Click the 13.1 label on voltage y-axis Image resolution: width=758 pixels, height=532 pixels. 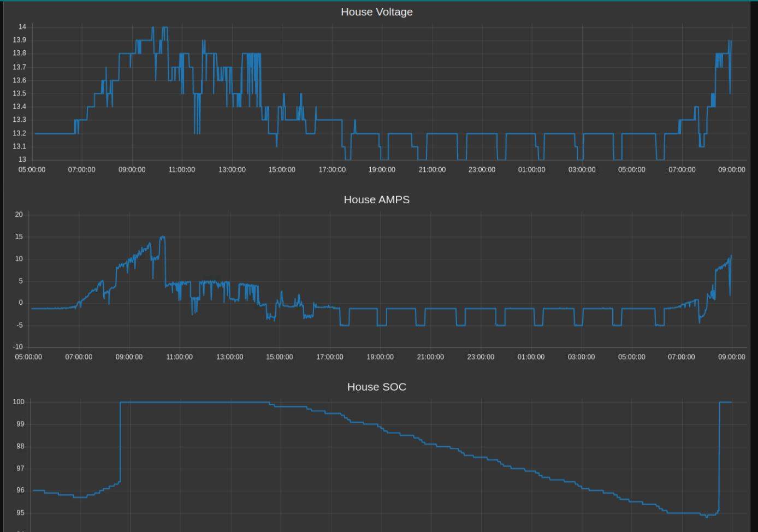pos(19,146)
